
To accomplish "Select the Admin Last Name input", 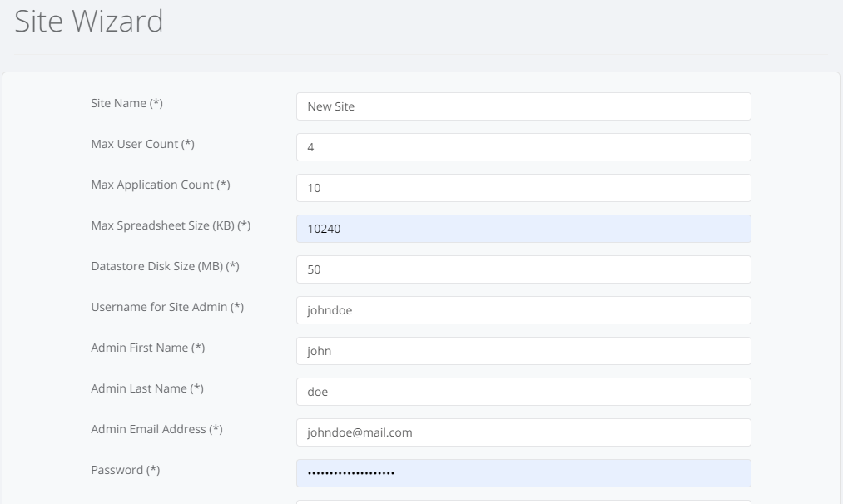I will 523,392.
